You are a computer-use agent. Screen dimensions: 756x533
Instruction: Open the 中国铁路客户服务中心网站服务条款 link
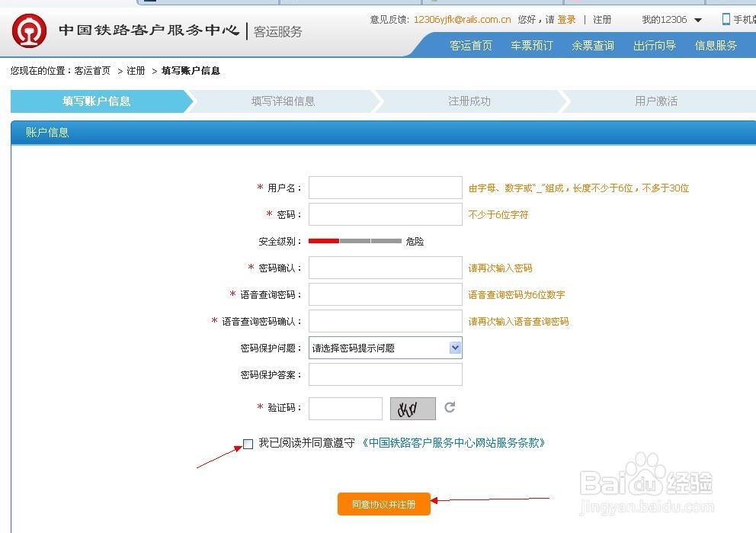point(453,443)
